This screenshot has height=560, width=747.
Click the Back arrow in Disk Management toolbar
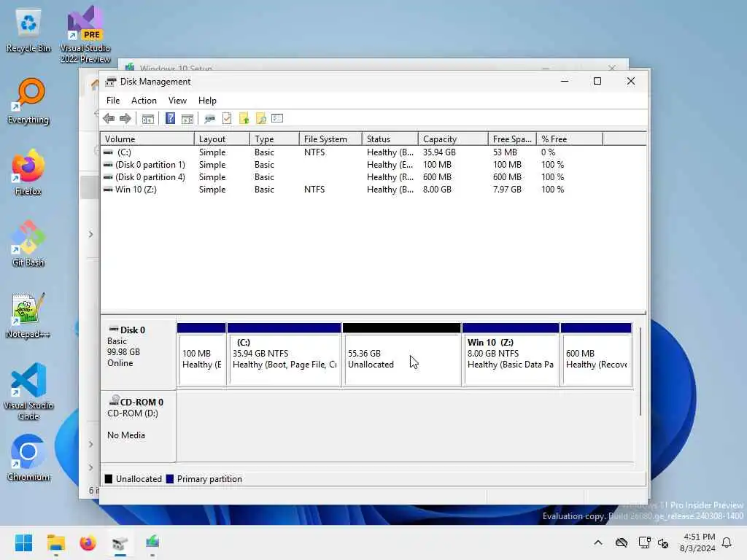[x=109, y=119]
